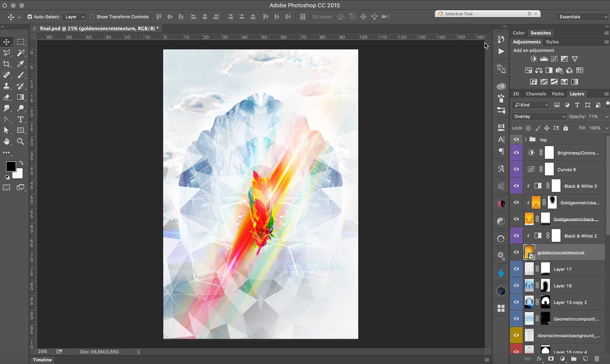
Task: Select the Crop tool
Action: [6, 64]
